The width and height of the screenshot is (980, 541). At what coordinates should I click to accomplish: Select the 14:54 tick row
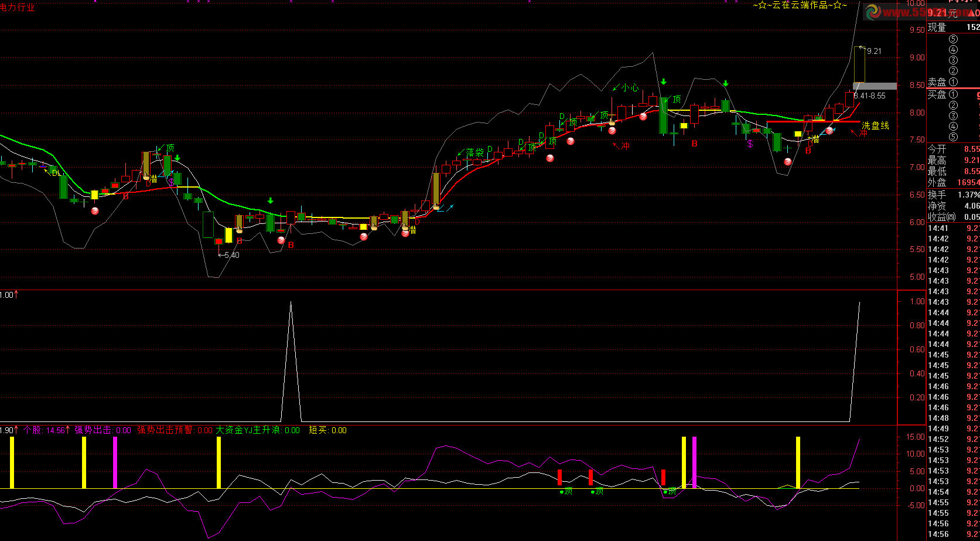pyautogui.click(x=954, y=492)
